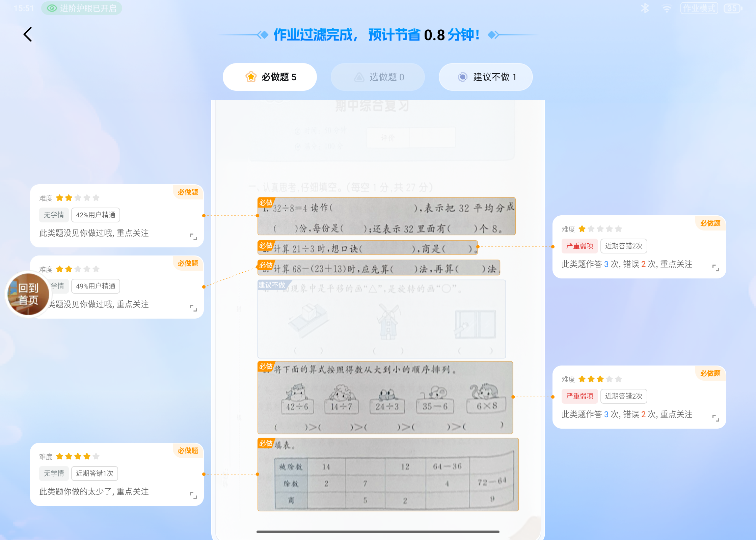Expand the 49%用户精通 difficulty card
Viewport: 756px width, 540px height.
193,308
